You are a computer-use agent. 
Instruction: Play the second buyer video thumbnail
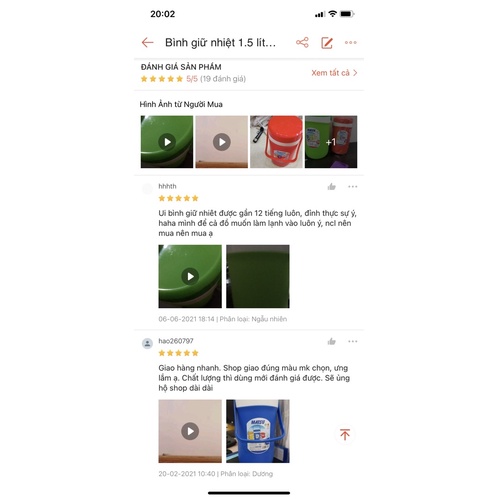tap(222, 142)
